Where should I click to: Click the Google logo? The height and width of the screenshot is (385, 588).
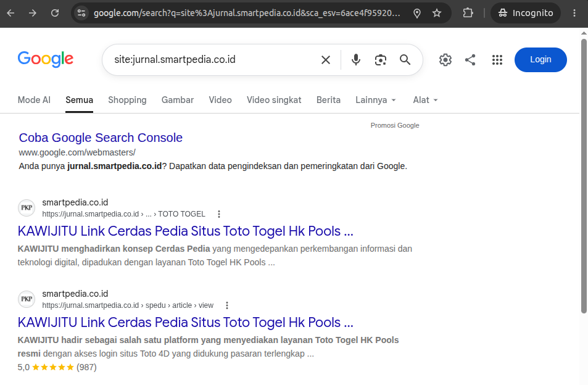pos(46,59)
